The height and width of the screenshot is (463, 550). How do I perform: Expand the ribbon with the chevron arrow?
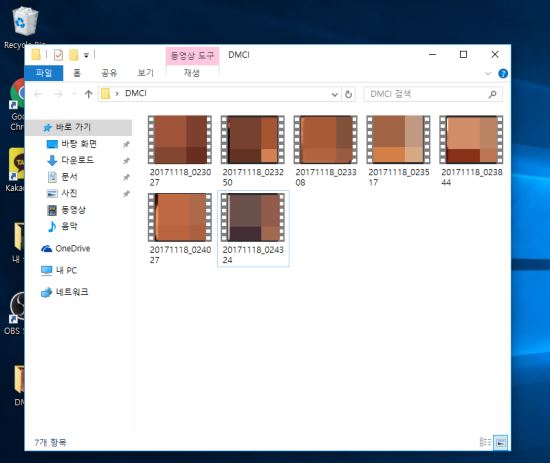pos(488,74)
